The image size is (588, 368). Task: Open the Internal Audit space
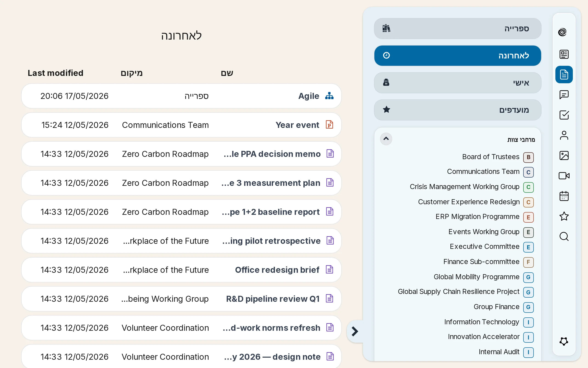(x=499, y=352)
